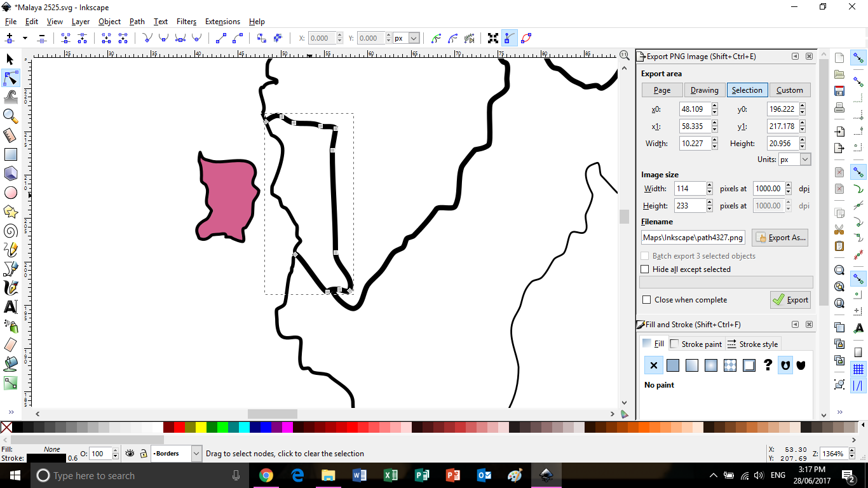Select the Calligraphy tool
This screenshot has height=488, width=868.
coord(10,288)
